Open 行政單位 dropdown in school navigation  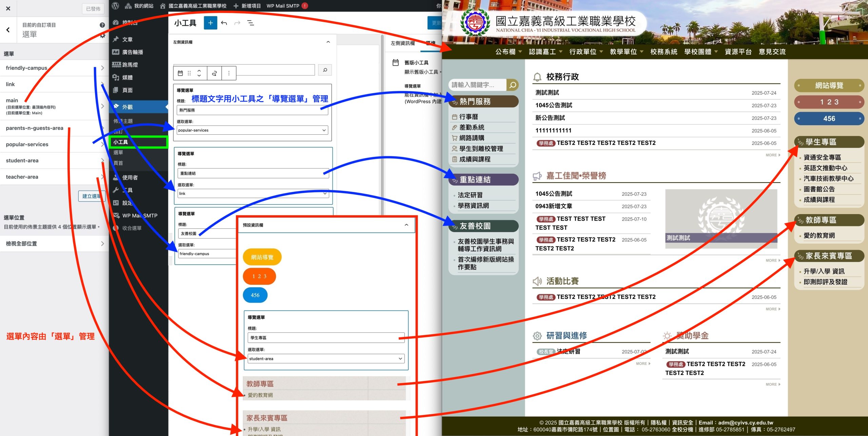tap(586, 52)
